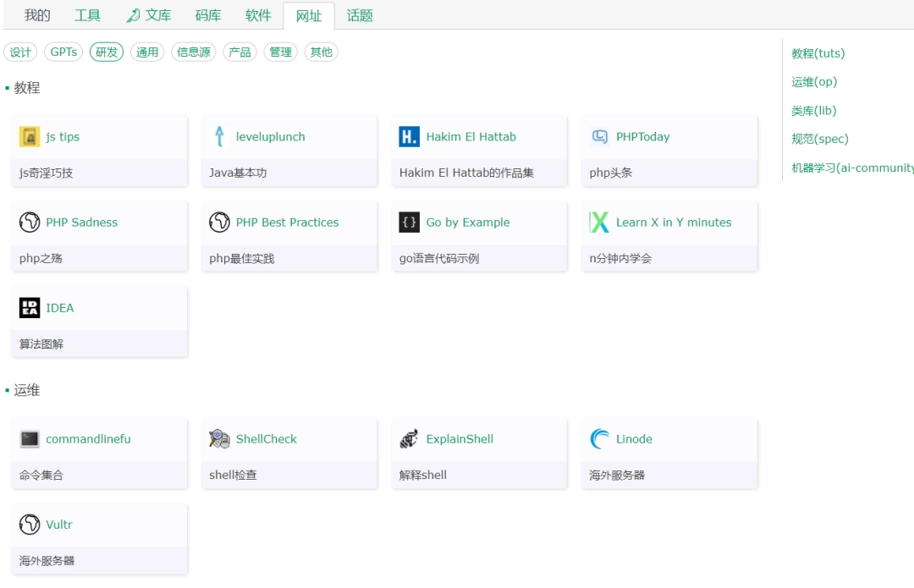Open the PHP Sadness link
This screenshot has width=914, height=588.
pyautogui.click(x=81, y=223)
